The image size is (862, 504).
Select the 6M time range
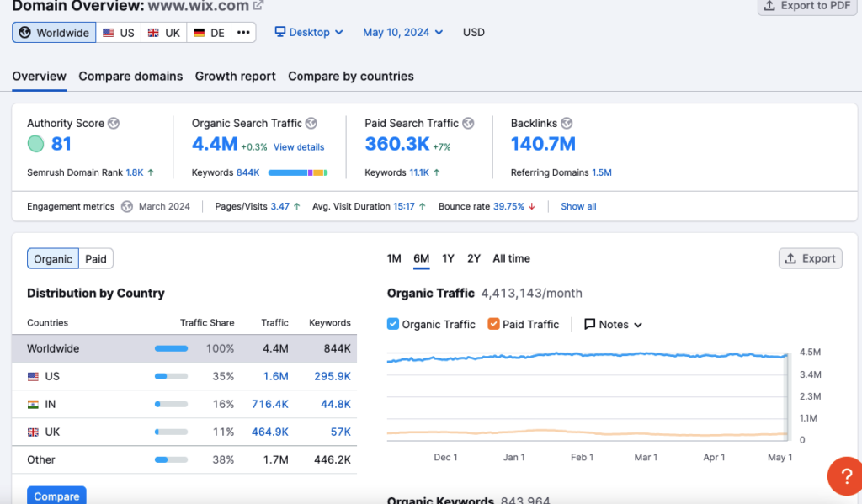click(x=421, y=258)
